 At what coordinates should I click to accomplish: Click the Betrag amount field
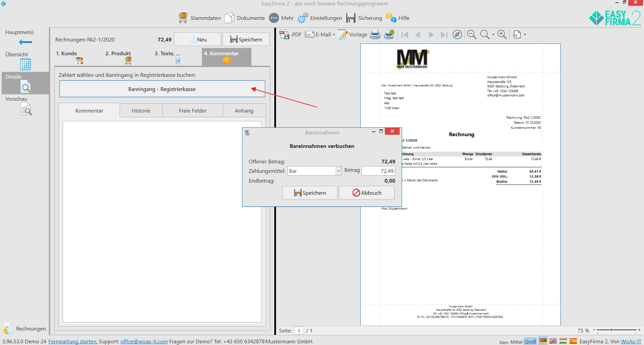[x=378, y=171]
